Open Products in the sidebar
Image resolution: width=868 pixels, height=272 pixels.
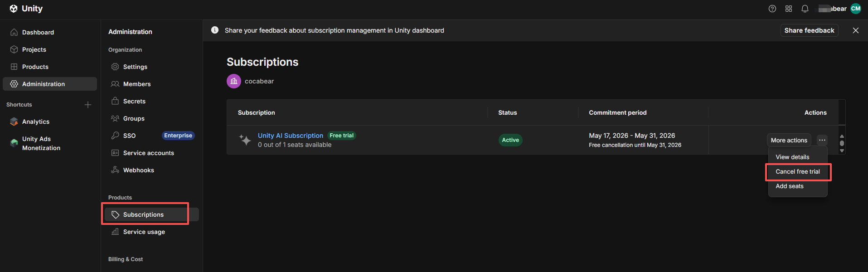pos(50,67)
